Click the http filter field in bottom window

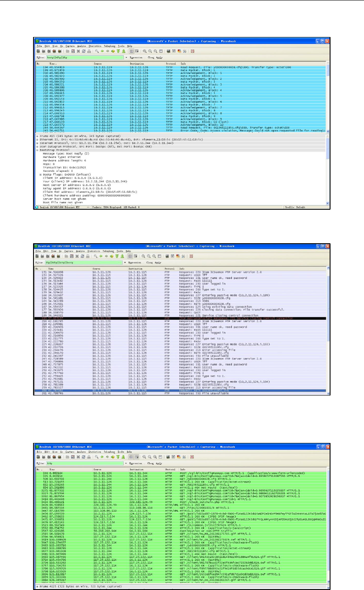(x=85, y=463)
